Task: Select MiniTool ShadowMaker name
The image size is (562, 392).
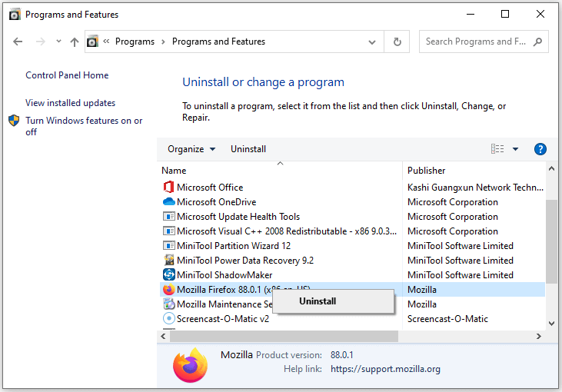Action: tap(224, 275)
